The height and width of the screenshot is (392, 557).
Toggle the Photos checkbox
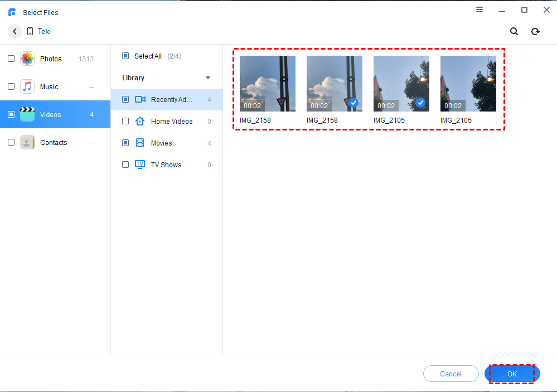pyautogui.click(x=11, y=59)
